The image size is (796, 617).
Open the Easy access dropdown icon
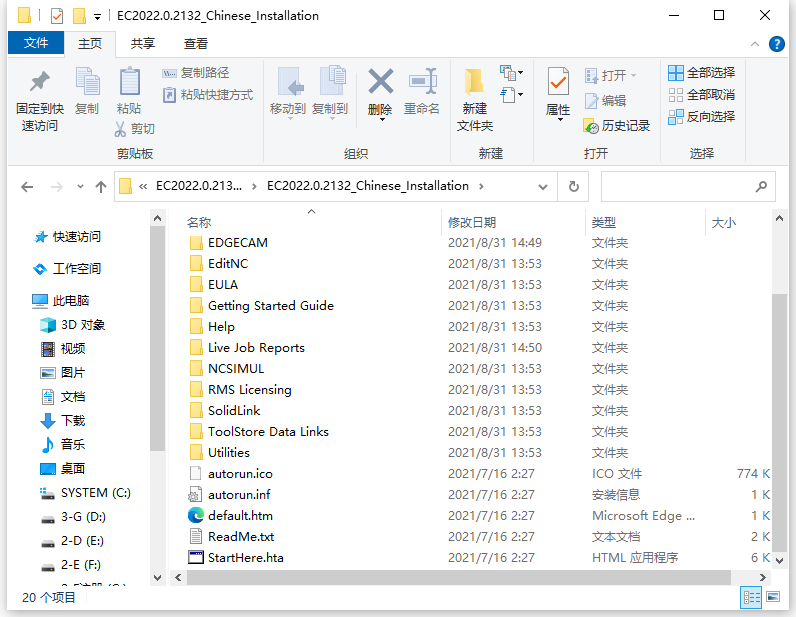tap(511, 95)
